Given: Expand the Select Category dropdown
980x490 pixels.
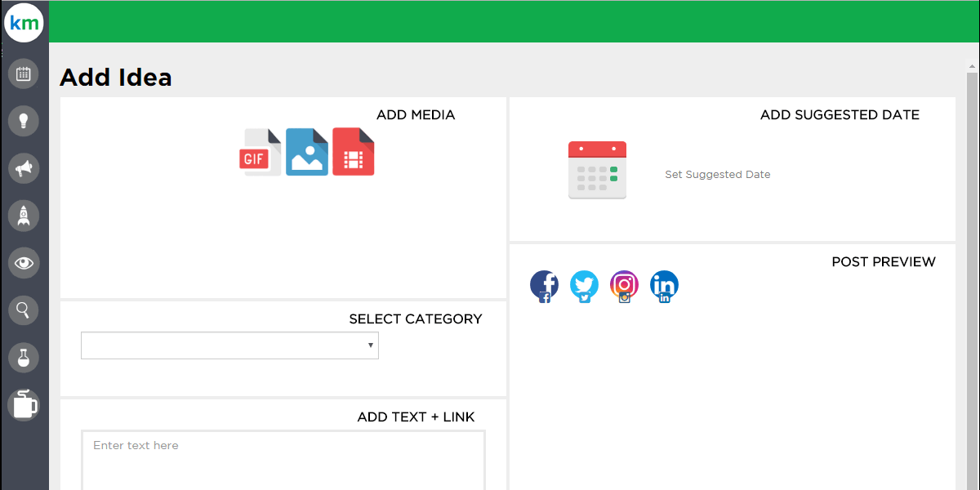Looking at the screenshot, I should (x=229, y=345).
